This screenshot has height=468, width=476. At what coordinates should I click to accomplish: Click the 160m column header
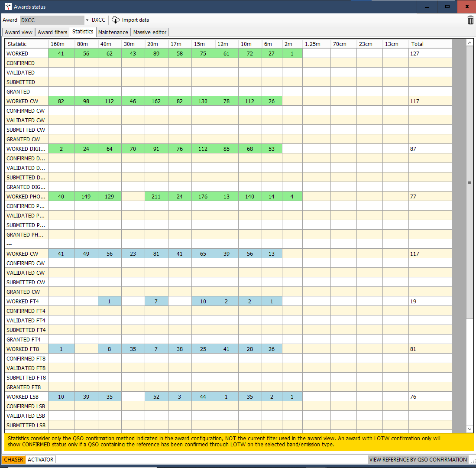pyautogui.click(x=62, y=44)
